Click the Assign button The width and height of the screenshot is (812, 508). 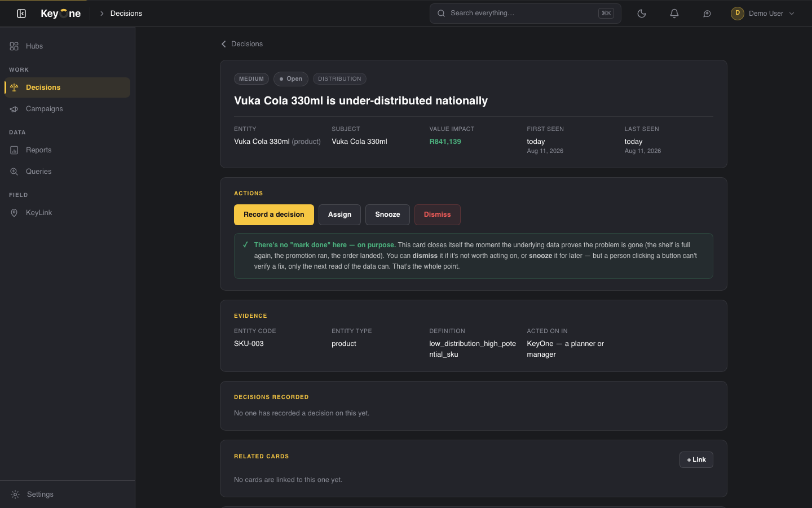pos(339,214)
